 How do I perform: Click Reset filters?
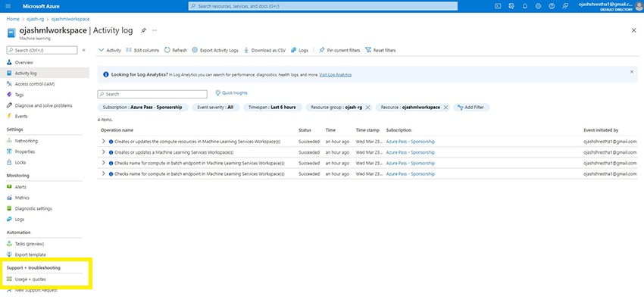pyautogui.click(x=381, y=50)
